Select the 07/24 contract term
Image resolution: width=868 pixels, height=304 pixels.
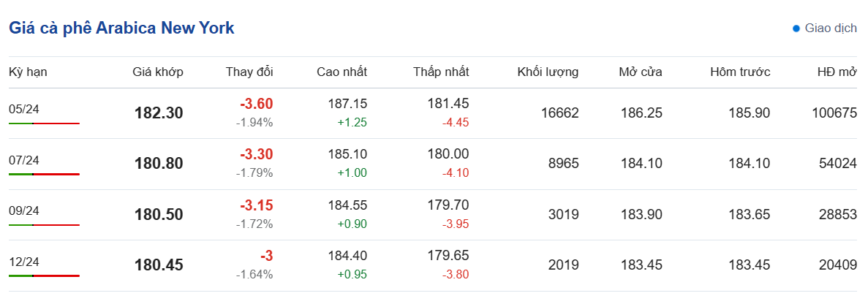coord(24,159)
